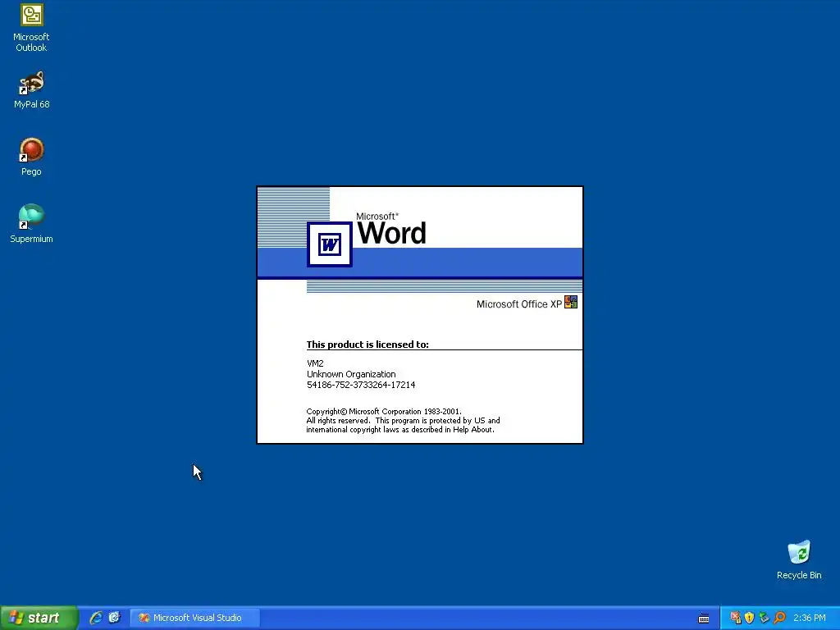Select the MyPal 68 desktop shortcut
The height and width of the screenshot is (630, 840).
(32, 90)
